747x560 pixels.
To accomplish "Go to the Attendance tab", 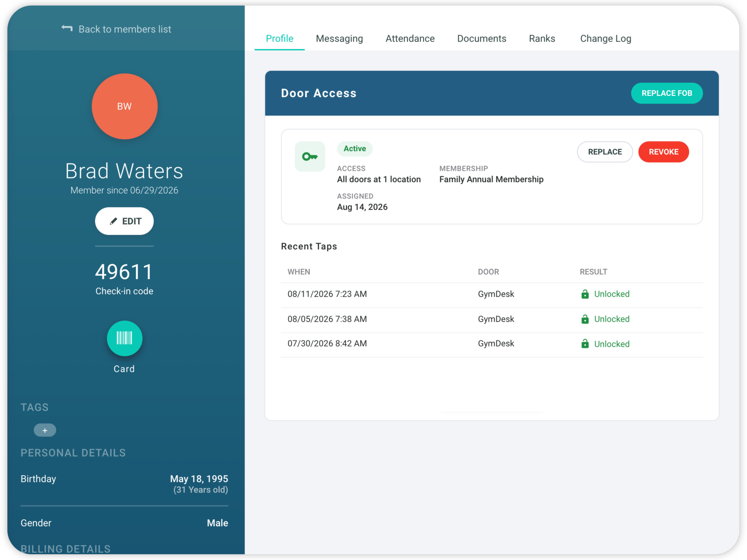I will pos(410,38).
